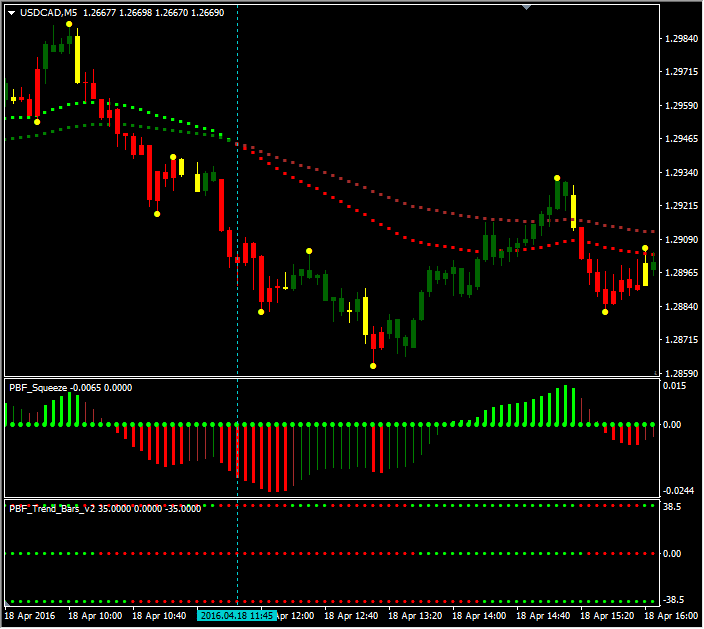Click the 1.28715 price scale label
The width and height of the screenshot is (704, 629).
(681, 339)
